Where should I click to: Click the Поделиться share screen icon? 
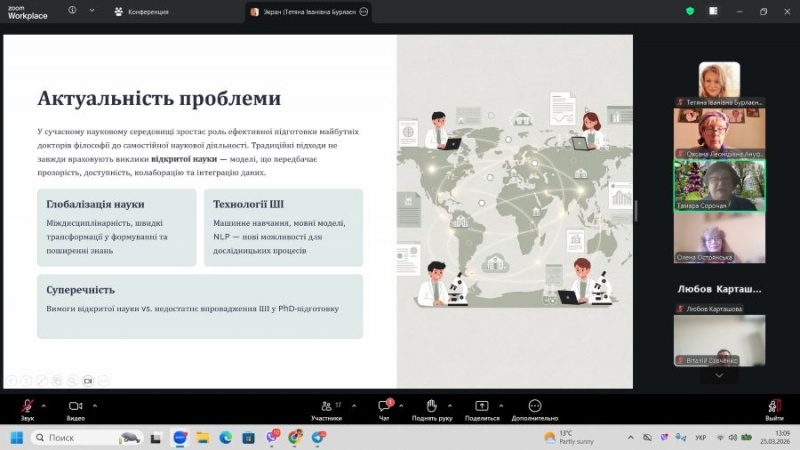point(482,406)
